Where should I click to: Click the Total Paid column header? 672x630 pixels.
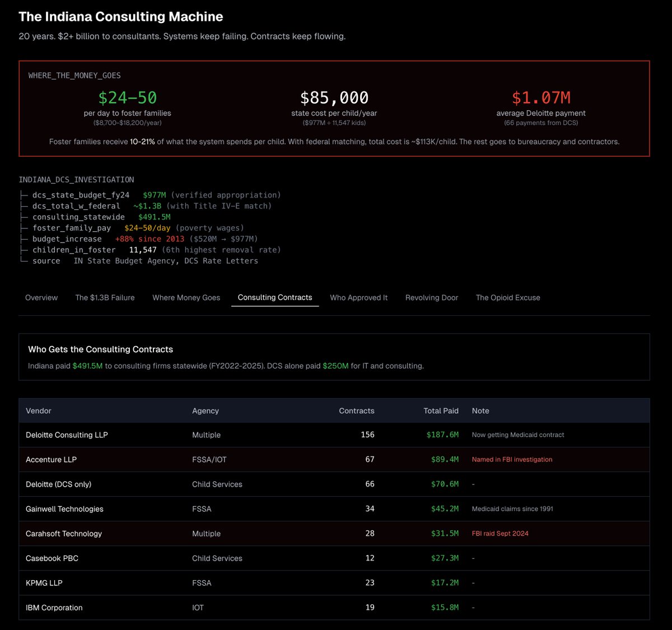pos(441,410)
